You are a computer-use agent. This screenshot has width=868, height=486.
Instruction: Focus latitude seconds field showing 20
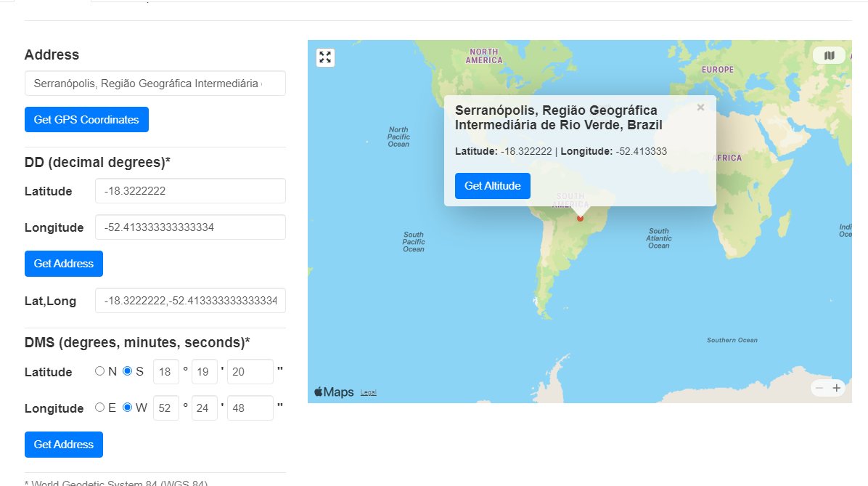click(x=250, y=371)
